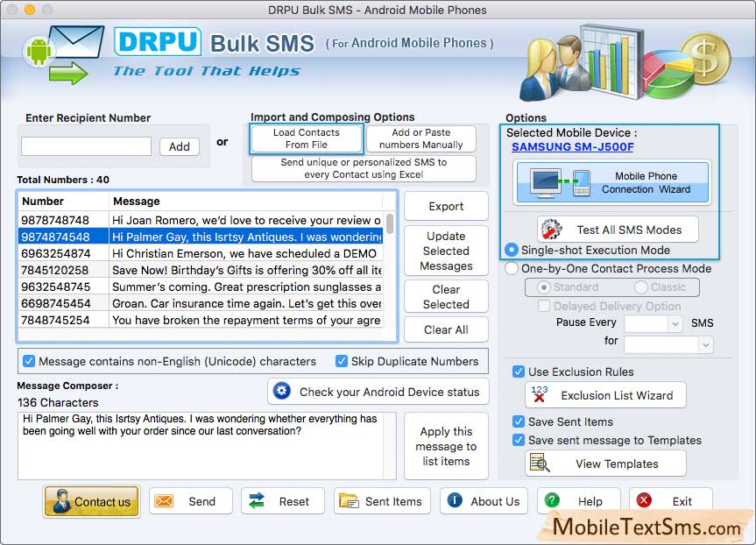Click the magnifier document View Templates icon
Image resolution: width=756 pixels, height=545 pixels.
pos(540,463)
